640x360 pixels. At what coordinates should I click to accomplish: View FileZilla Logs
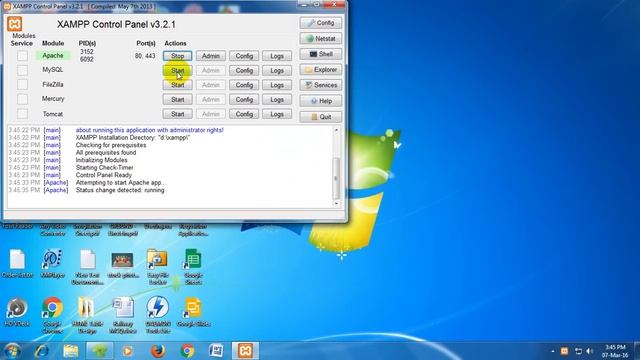[x=277, y=85]
